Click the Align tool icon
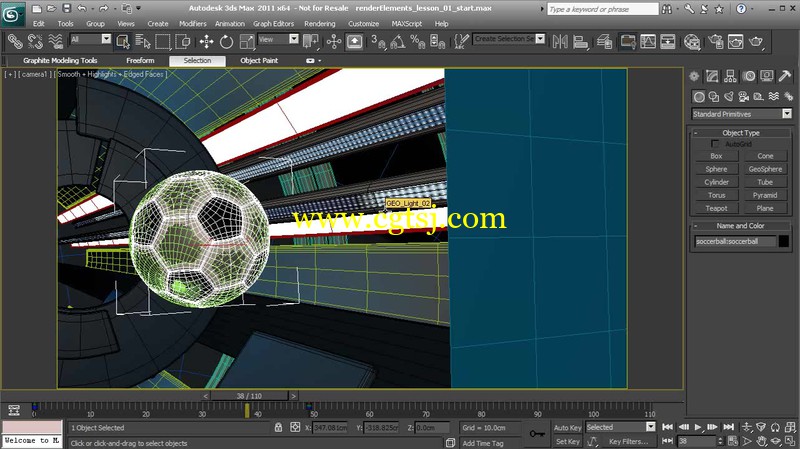 pos(580,41)
